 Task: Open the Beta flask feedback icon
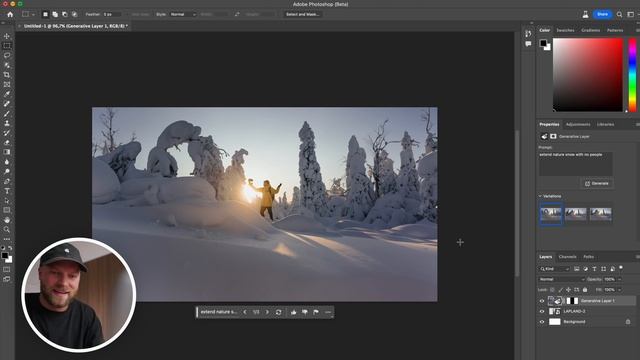point(585,14)
